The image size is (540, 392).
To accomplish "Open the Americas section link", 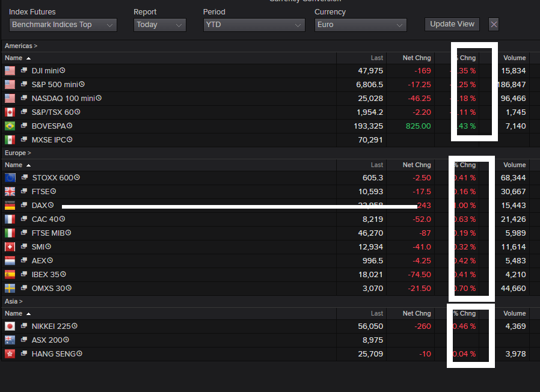I will coord(21,46).
